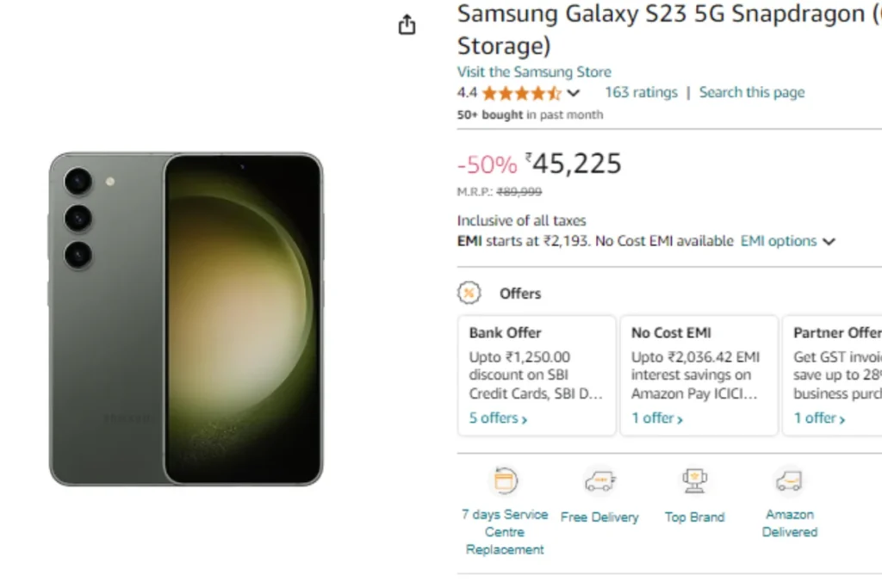882x588 pixels.
Task: Visit the Samsung Store link
Action: [534, 72]
